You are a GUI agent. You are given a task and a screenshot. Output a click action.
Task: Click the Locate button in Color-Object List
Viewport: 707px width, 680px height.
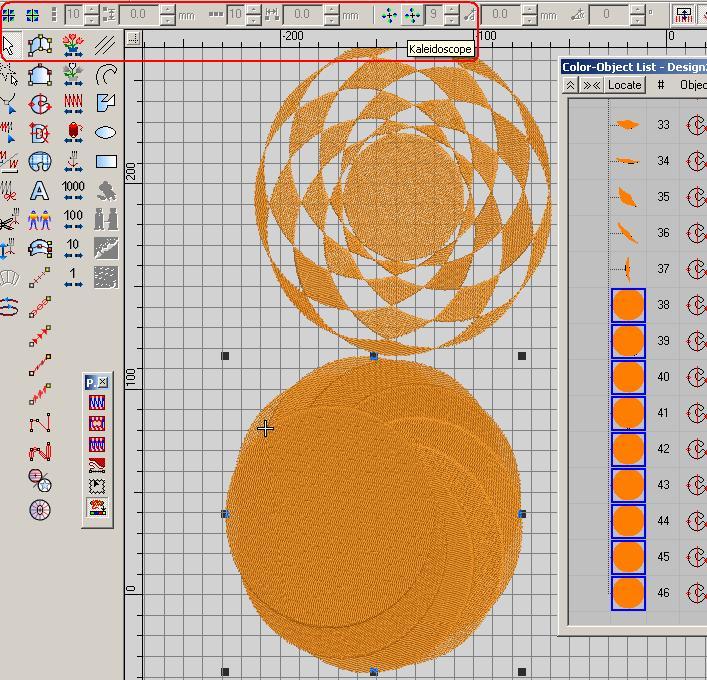(624, 85)
